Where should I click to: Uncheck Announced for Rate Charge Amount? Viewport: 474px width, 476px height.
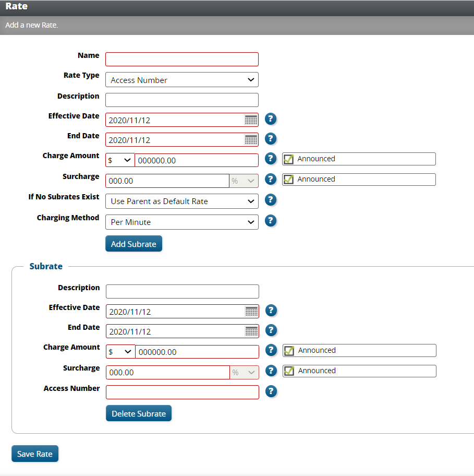click(288, 159)
